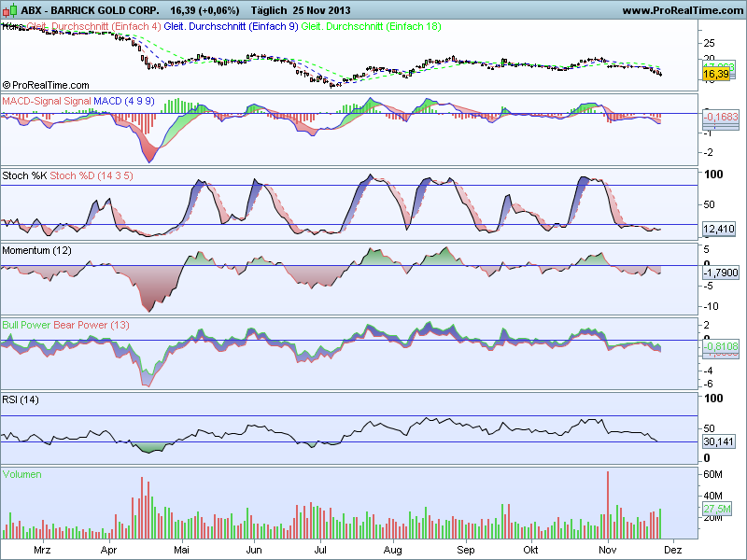Click the Nov marker on time axis
Viewport: 747px width, 560px height.
click(607, 550)
